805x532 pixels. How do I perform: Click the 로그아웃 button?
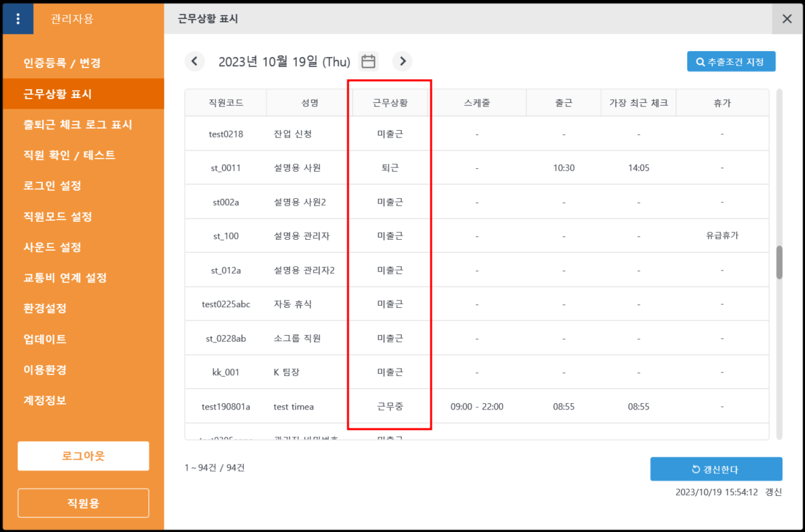83,456
